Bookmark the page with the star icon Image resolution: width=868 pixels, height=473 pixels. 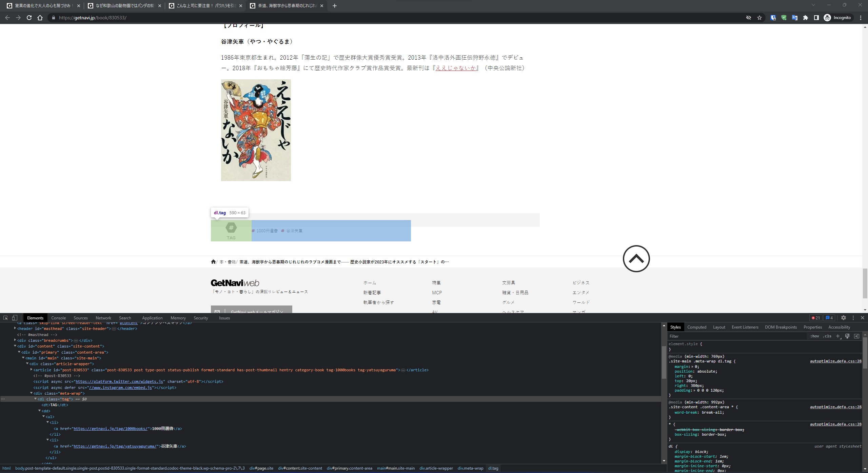click(x=759, y=18)
